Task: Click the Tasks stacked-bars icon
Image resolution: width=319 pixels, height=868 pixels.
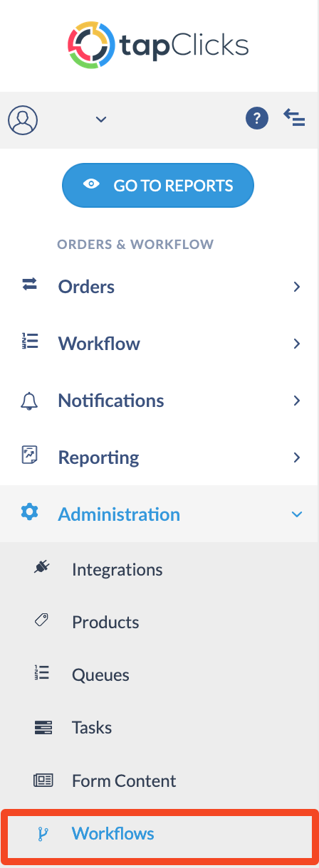Action: pyautogui.click(x=43, y=728)
